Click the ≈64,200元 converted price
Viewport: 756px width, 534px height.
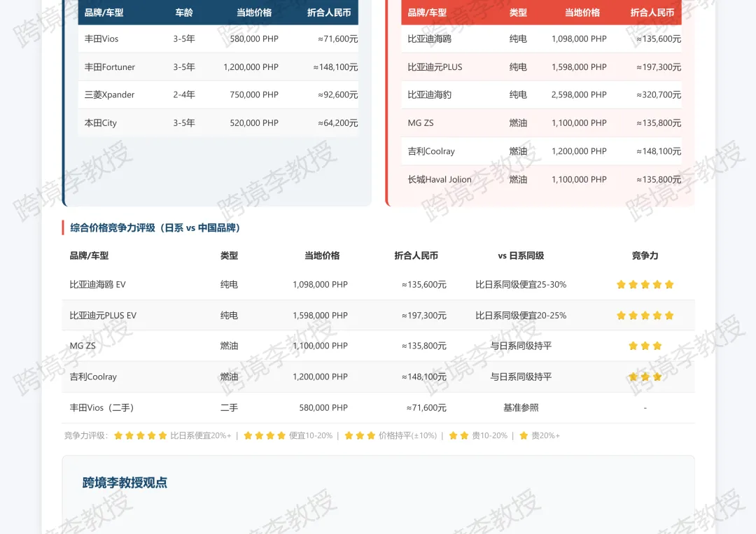337,123
